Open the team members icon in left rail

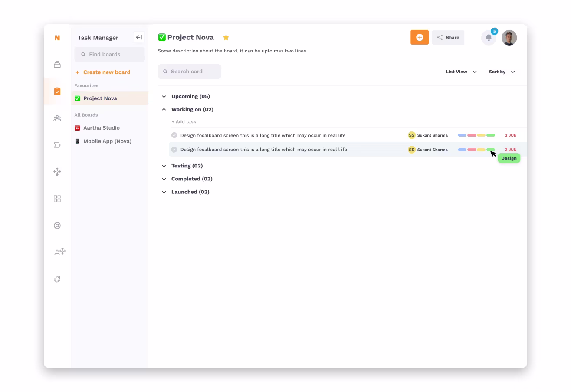pos(57,118)
